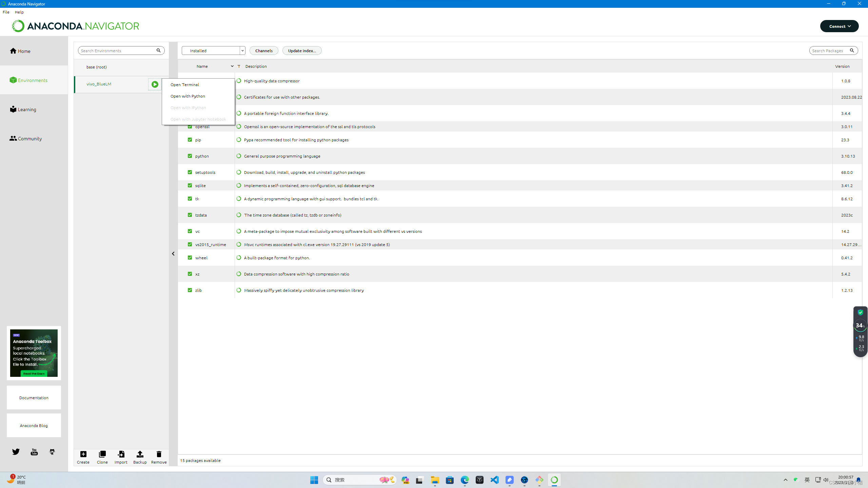Toggle the pip package checkbox
The width and height of the screenshot is (868, 488).
point(190,140)
